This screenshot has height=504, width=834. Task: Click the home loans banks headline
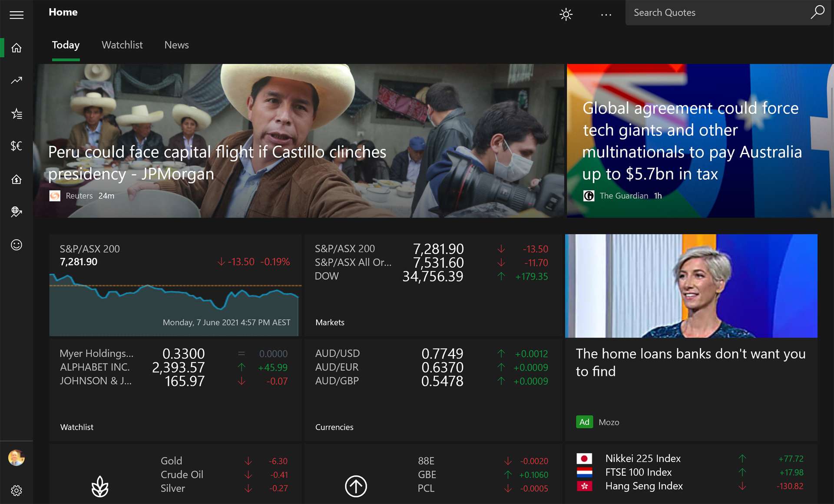pyautogui.click(x=691, y=362)
